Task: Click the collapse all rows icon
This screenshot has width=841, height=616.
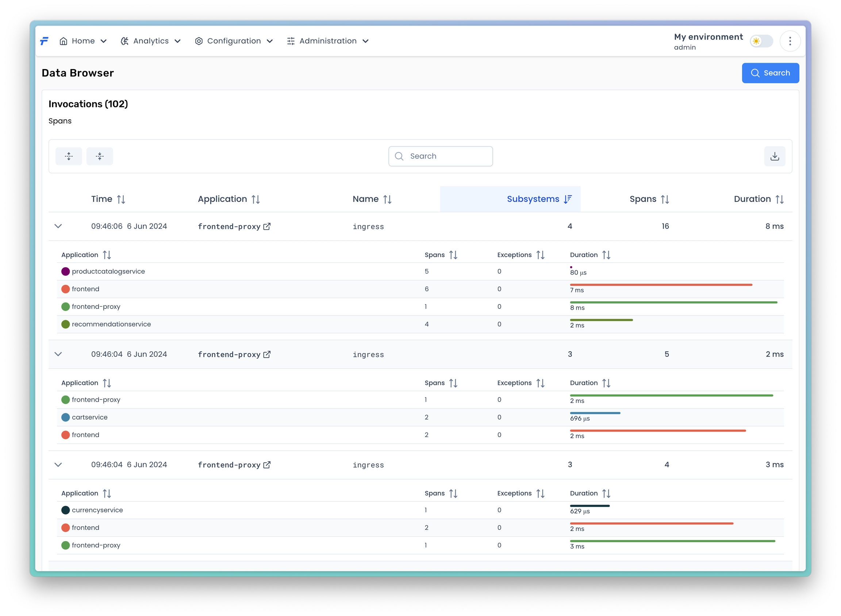Action: (100, 156)
